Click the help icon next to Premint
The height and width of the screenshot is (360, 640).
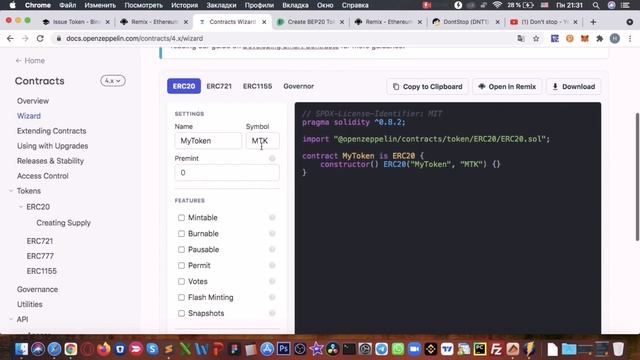point(272,158)
